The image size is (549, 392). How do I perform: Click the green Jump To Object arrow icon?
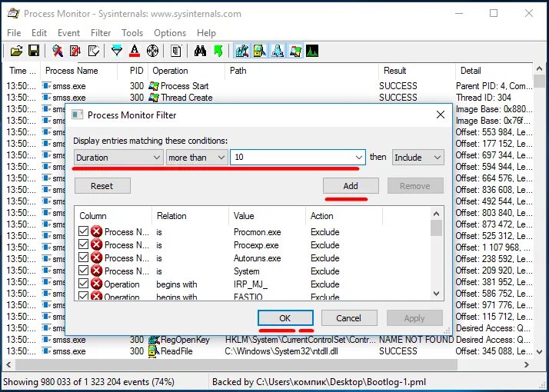point(218,51)
